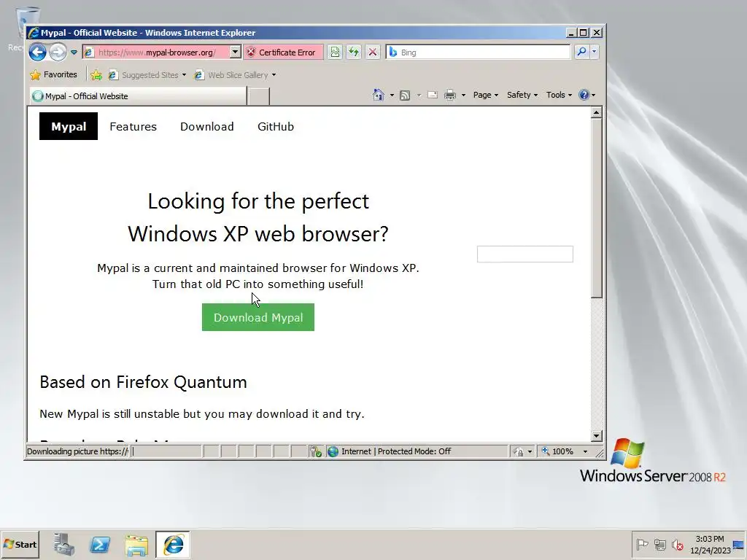The image size is (747, 560).
Task: Click the Action Center flag tray icon
Action: 642,544
